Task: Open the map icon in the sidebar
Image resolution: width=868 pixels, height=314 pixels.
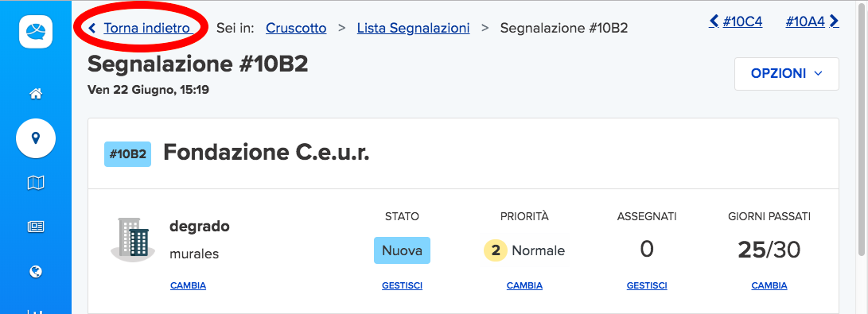Action: point(36,182)
